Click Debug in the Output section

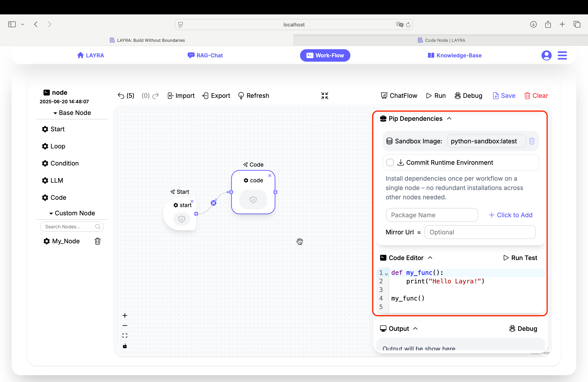point(523,329)
